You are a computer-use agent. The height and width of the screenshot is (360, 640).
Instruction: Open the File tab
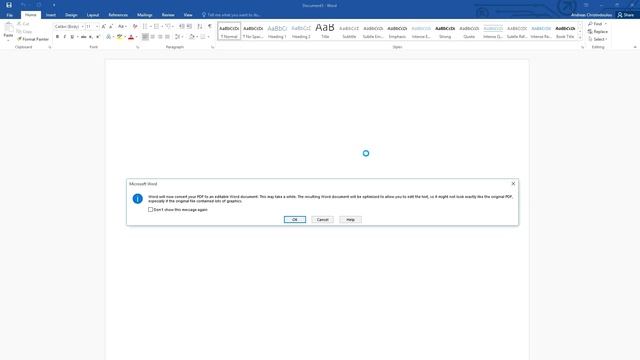[x=9, y=15]
